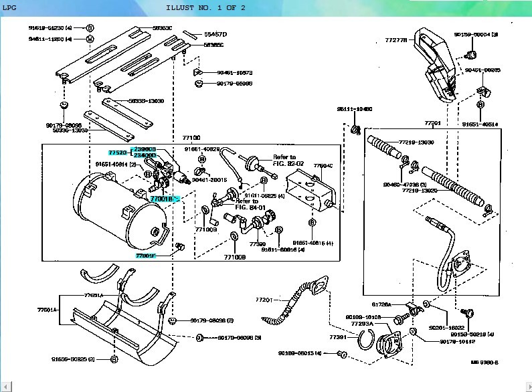Click highlighted part number 77520

[116, 153]
